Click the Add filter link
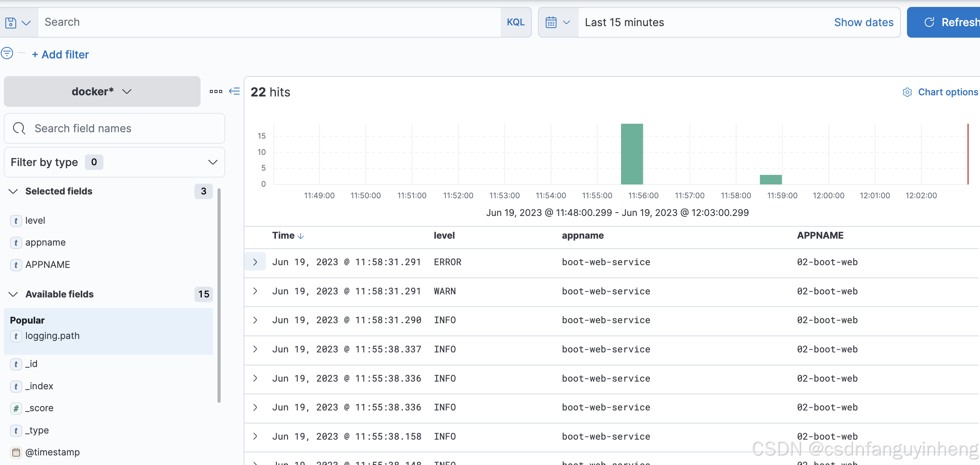Screen dimensions: 980x465 (x=60, y=55)
